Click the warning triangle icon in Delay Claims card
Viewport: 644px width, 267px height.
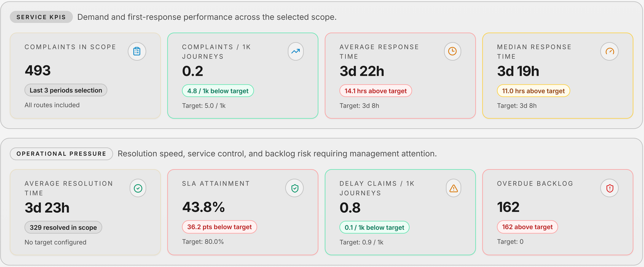point(453,188)
